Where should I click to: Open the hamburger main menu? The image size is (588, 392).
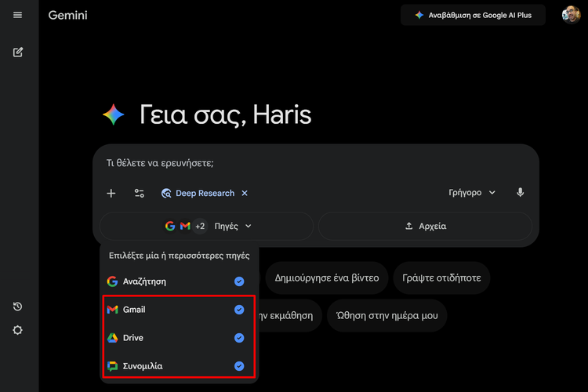point(18,15)
